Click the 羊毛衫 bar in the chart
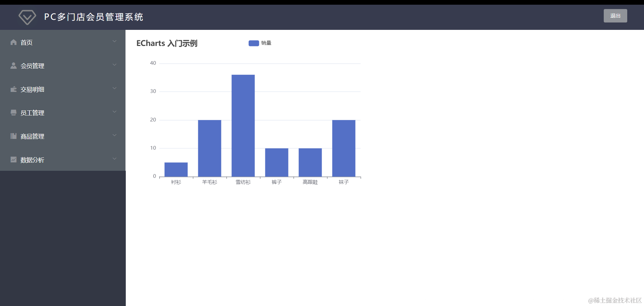This screenshot has height=306, width=644. coord(210,148)
